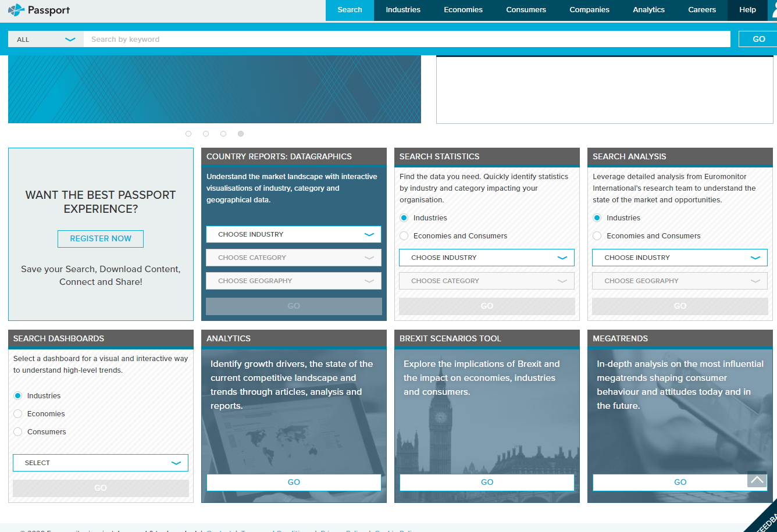Select the Economies radio in Search Dashboards
The height and width of the screenshot is (532, 777).
(x=18, y=414)
